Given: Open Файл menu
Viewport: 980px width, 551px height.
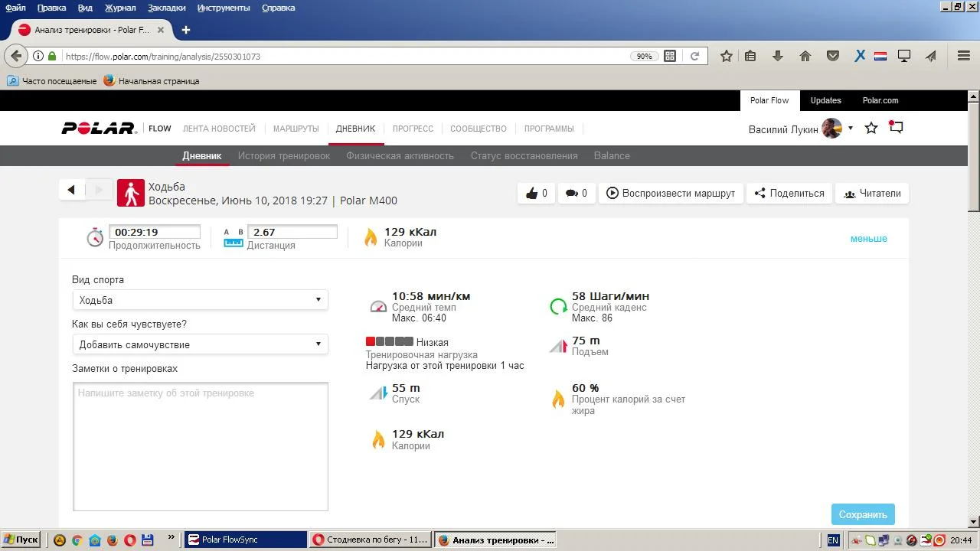Looking at the screenshot, I should coord(15,8).
